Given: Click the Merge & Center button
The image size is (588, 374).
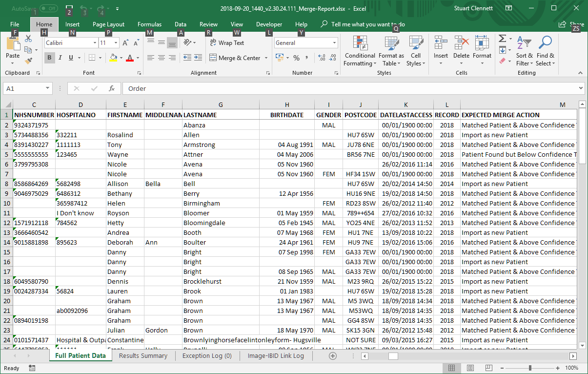Looking at the screenshot, I should point(235,58).
